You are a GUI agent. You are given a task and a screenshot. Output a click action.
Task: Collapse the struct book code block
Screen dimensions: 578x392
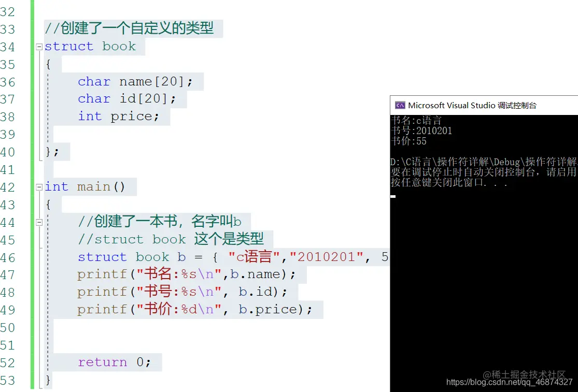click(x=39, y=47)
